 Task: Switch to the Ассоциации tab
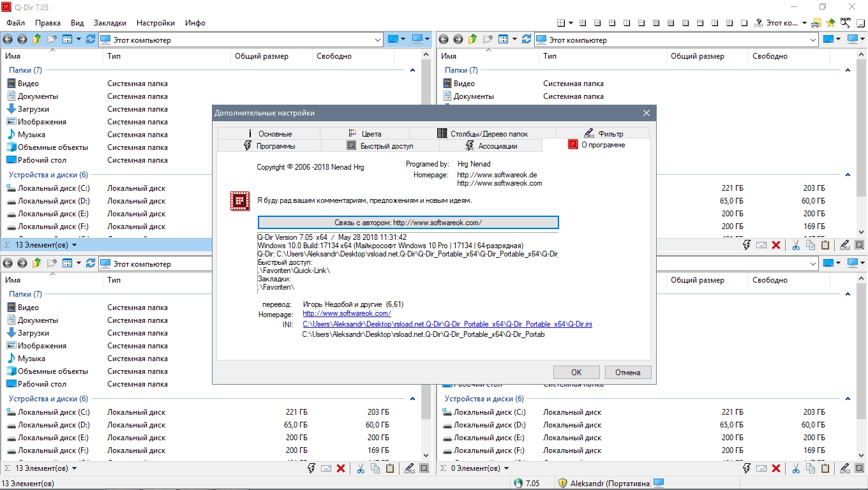click(x=490, y=146)
